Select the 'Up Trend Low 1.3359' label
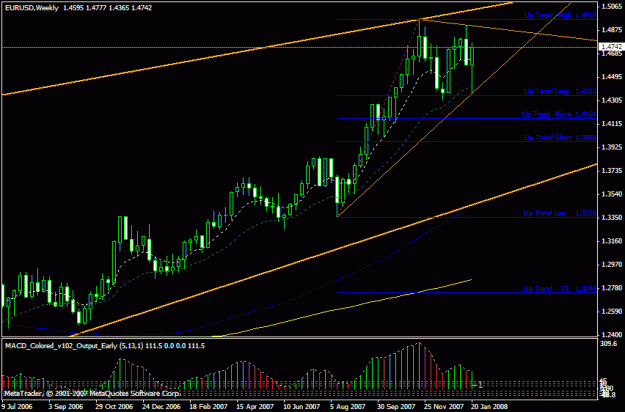 pyautogui.click(x=560, y=213)
